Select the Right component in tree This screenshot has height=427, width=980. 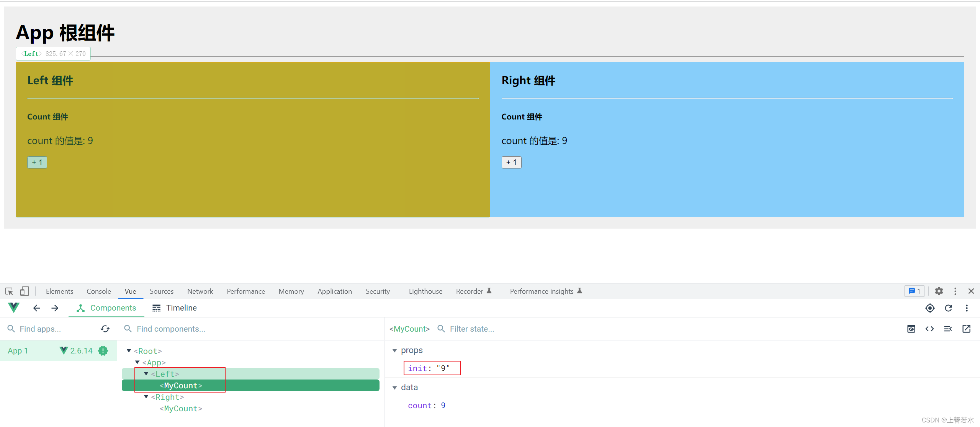[250, 397]
